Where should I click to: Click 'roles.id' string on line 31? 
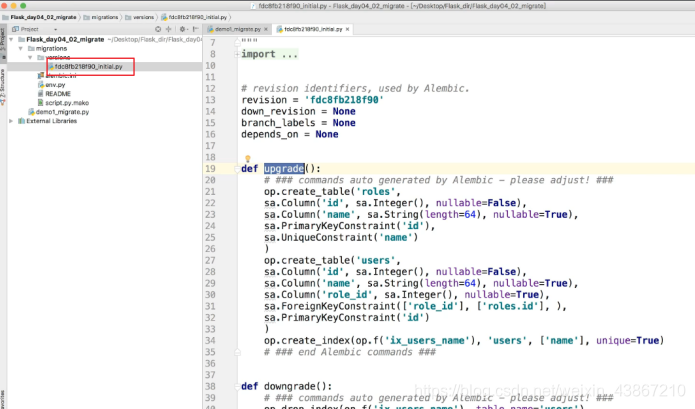[x=513, y=306]
